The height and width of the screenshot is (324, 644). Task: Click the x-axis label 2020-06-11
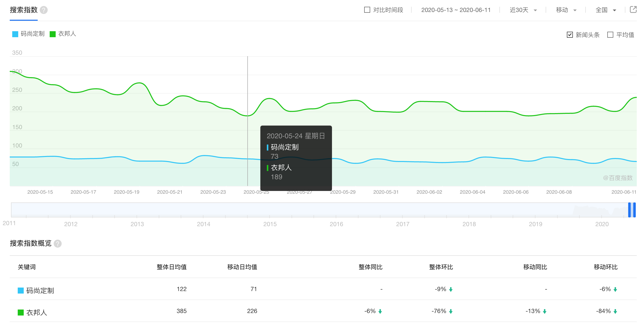[624, 192]
